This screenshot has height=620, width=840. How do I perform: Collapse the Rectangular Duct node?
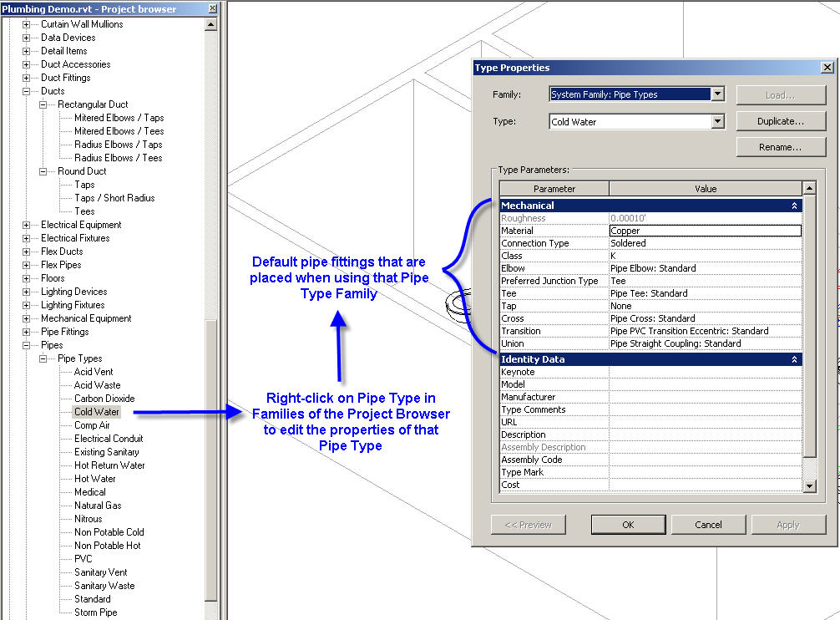click(x=43, y=105)
